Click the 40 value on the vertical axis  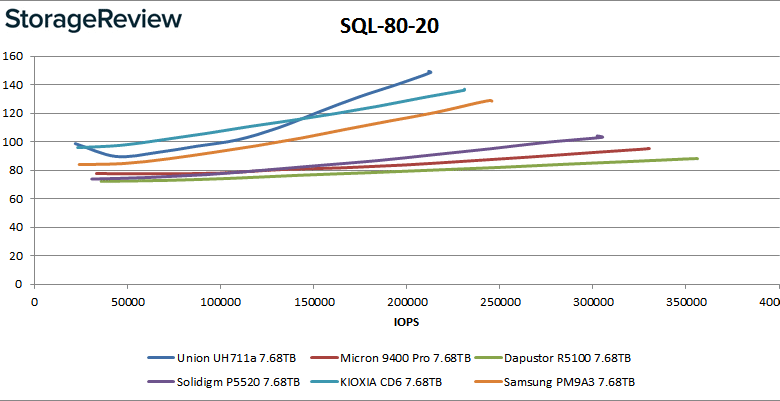[17, 227]
